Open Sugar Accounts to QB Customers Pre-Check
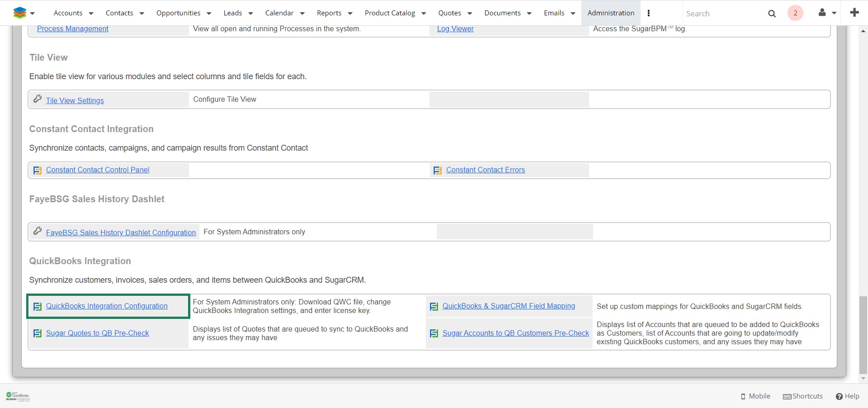Viewport: 868px width, 408px height. click(x=515, y=333)
